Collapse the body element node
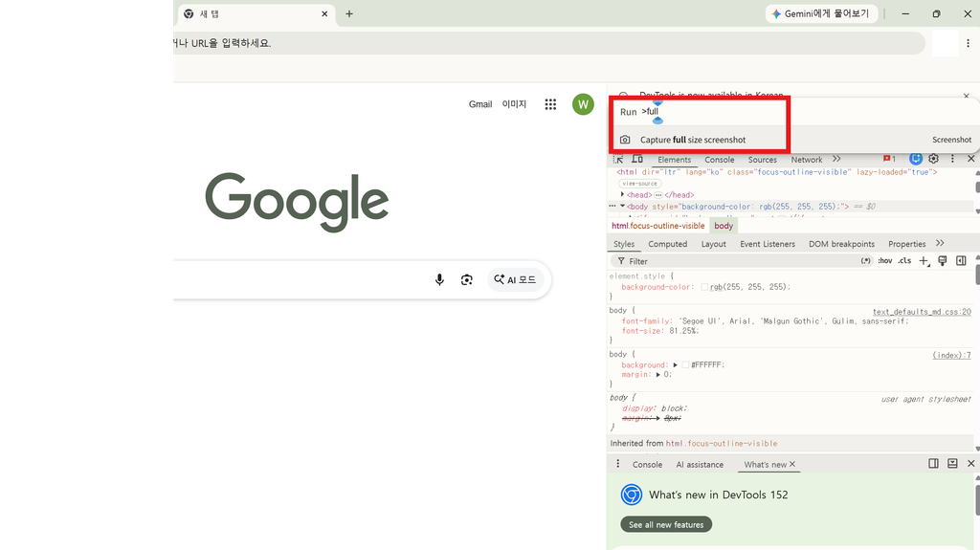980x550 pixels. coord(622,206)
